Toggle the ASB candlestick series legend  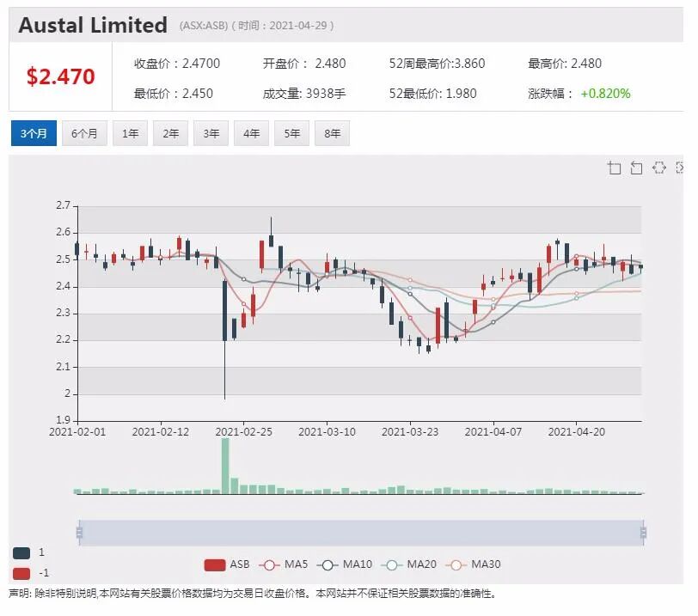pos(227,564)
